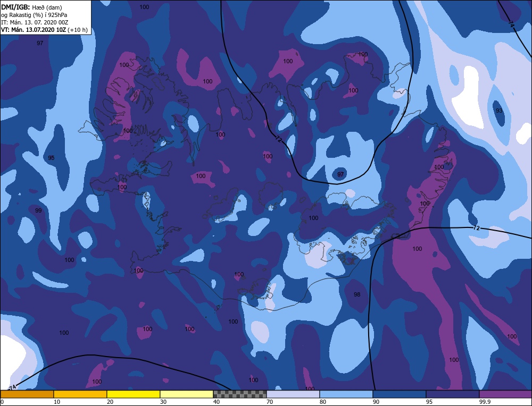
Task: Click the '74' contour label in bottom left
Action: 12,387
